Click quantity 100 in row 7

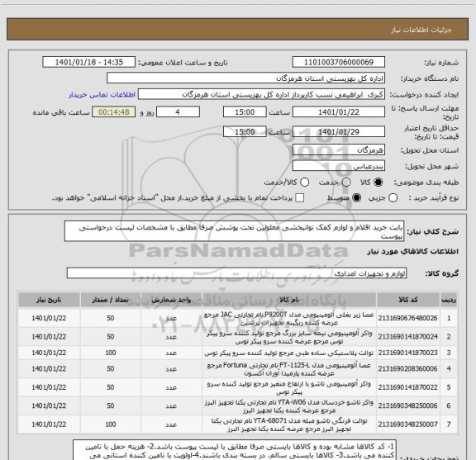click(x=111, y=424)
